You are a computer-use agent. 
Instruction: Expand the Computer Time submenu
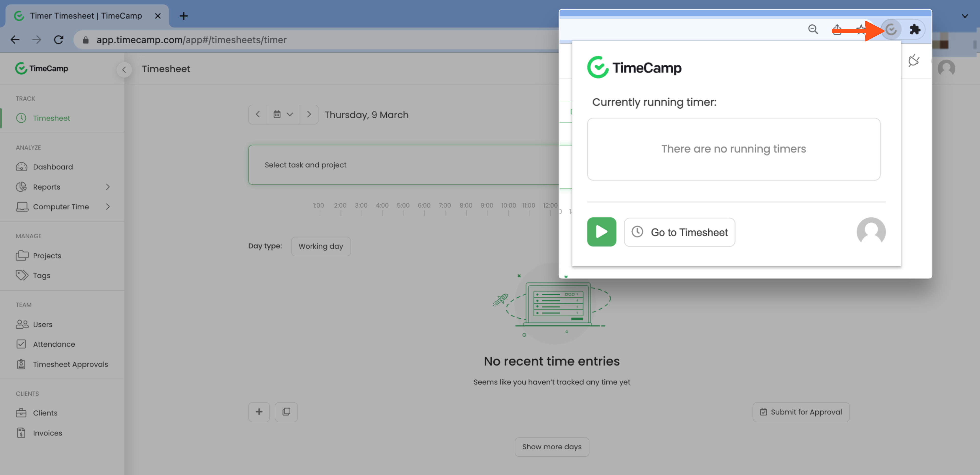pyautogui.click(x=108, y=206)
